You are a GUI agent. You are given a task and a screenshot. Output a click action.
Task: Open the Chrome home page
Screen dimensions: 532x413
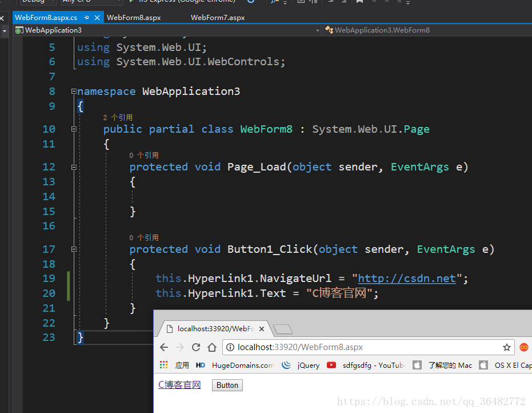212,347
